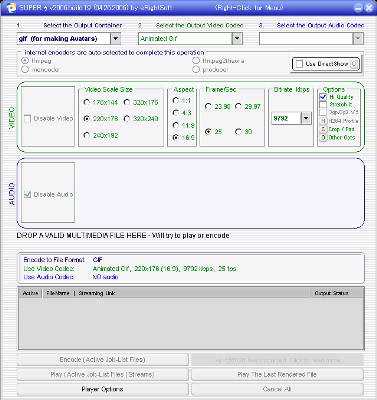Click the Cancel All button
This screenshot has width=377, height=400.
pos(277,389)
